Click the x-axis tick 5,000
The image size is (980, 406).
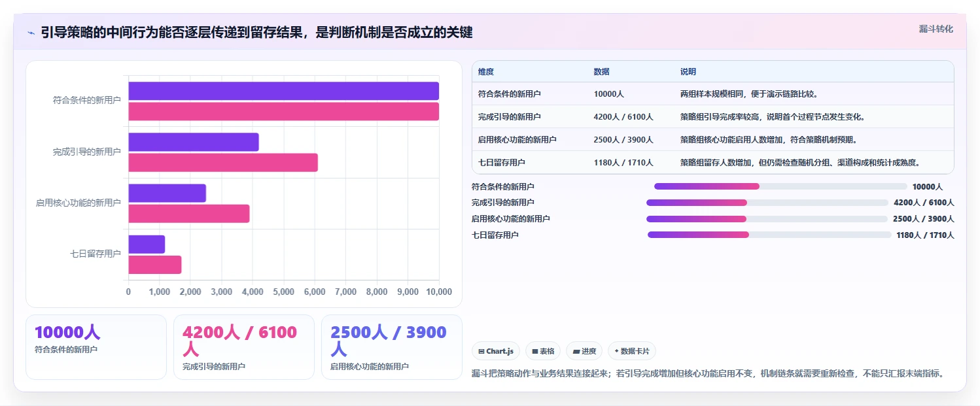[x=284, y=292]
